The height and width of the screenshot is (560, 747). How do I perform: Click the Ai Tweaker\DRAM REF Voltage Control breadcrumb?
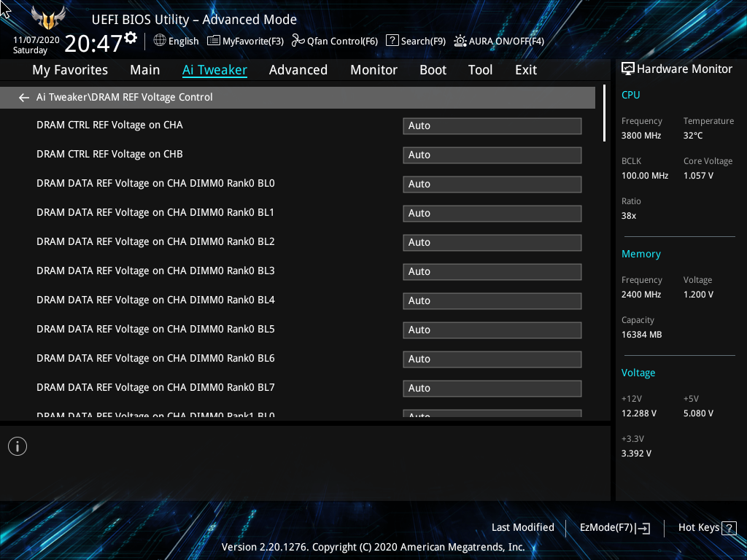pyautogui.click(x=124, y=97)
